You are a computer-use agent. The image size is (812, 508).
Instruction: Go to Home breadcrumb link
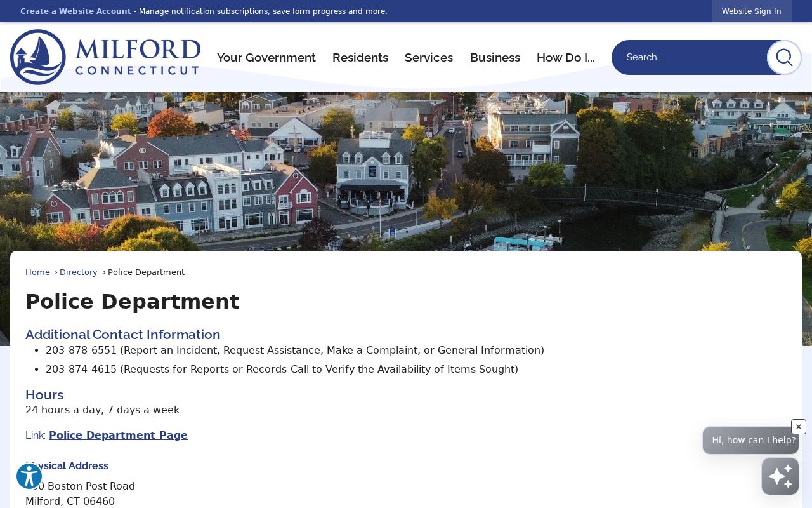click(37, 272)
